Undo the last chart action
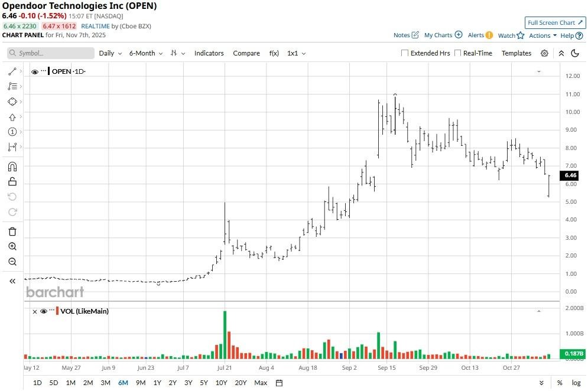 point(12,197)
